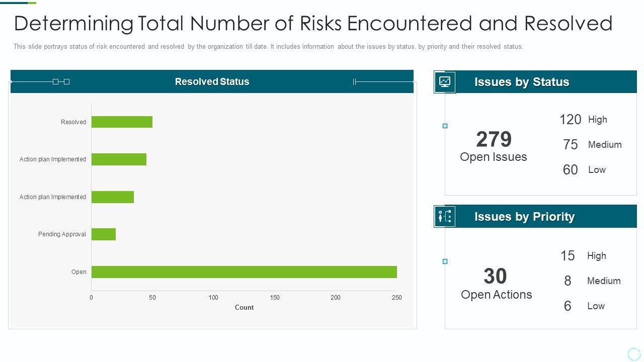644x362 pixels.
Task: Click the green Pending Approval bar
Action: [104, 234]
